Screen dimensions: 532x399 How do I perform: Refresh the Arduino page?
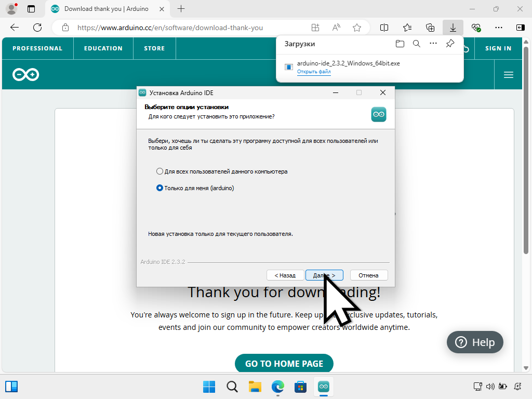(37, 28)
